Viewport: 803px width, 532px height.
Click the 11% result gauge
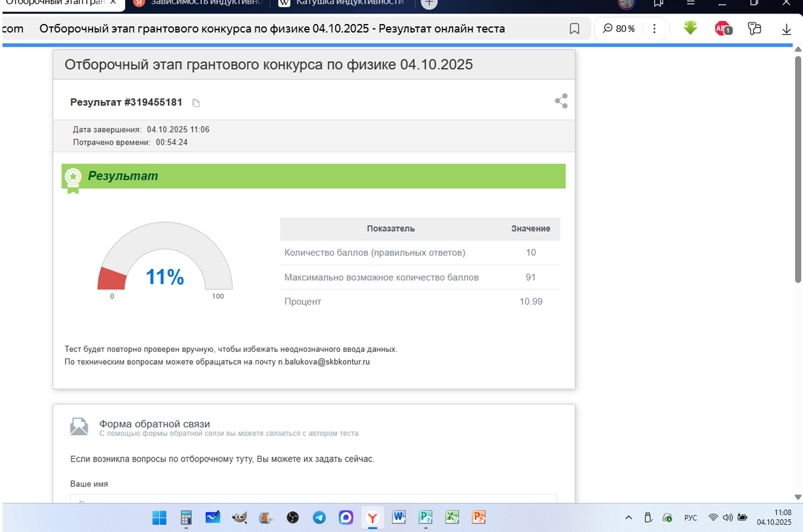[164, 264]
